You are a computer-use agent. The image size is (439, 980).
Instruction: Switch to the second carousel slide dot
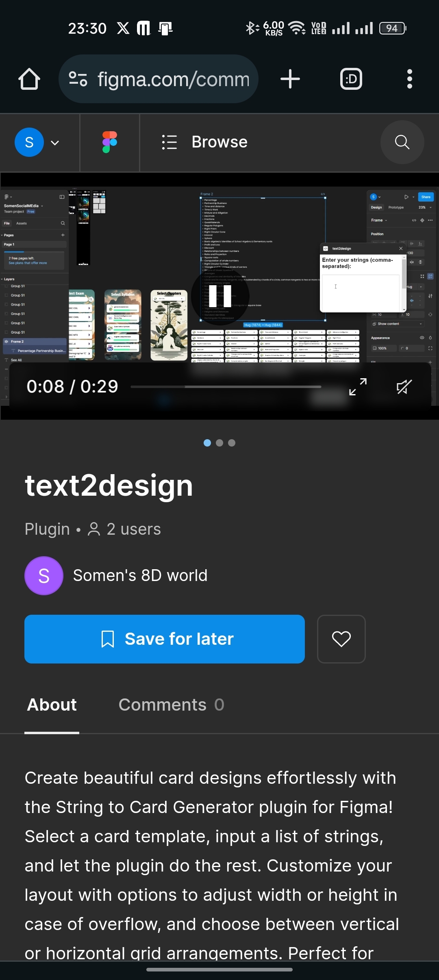(219, 443)
